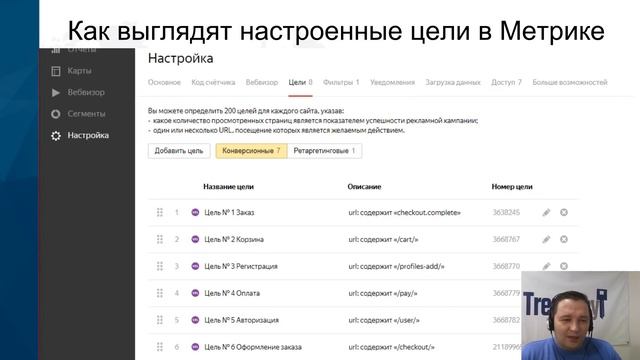Image resolution: width=640 pixels, height=360 pixels.
Task: Open Карты section in sidebar
Action: 71,71
